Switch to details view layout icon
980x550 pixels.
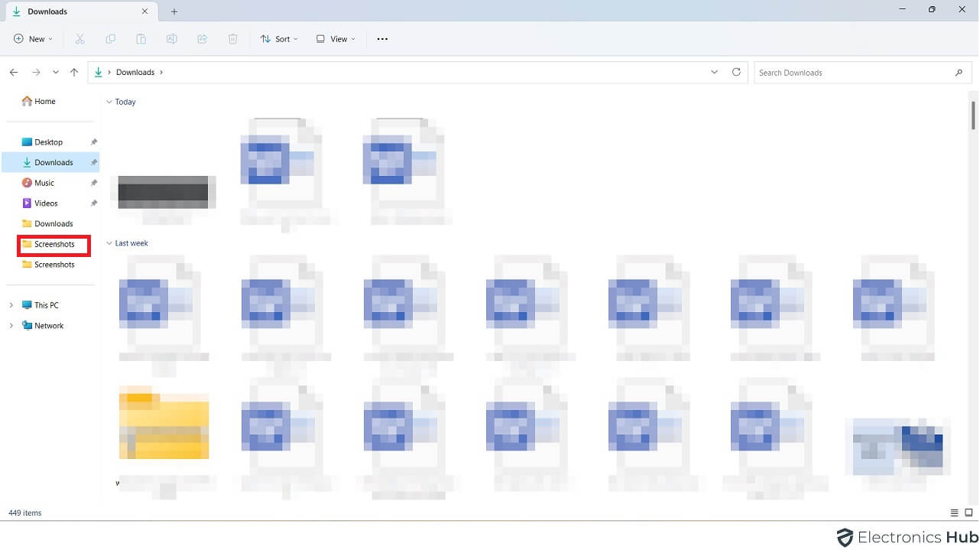[x=954, y=513]
